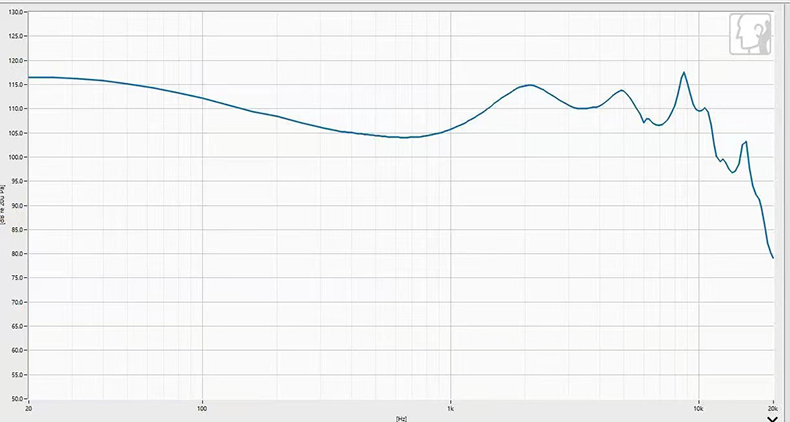The height and width of the screenshot is (422, 790).
Task: Select the 60.0 y-axis tick label
Action: click(17, 350)
